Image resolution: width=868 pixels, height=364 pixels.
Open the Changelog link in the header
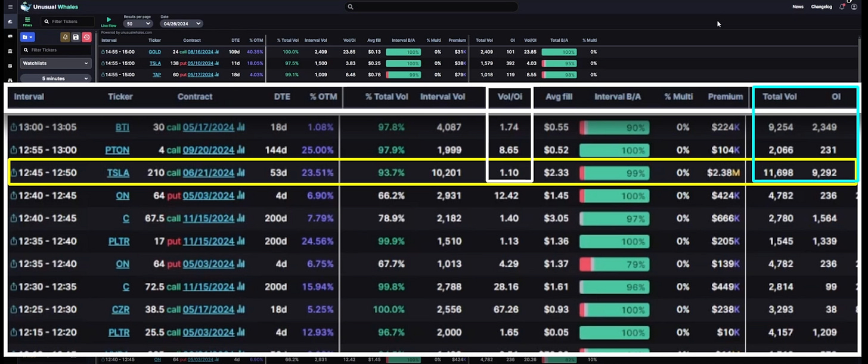pyautogui.click(x=821, y=7)
